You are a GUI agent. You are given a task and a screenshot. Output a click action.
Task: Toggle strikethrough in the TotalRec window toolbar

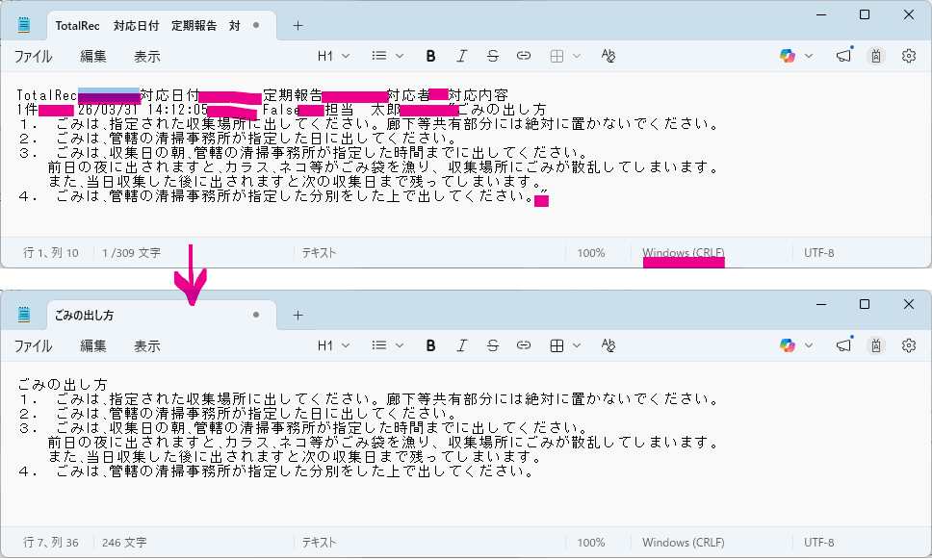click(x=493, y=56)
